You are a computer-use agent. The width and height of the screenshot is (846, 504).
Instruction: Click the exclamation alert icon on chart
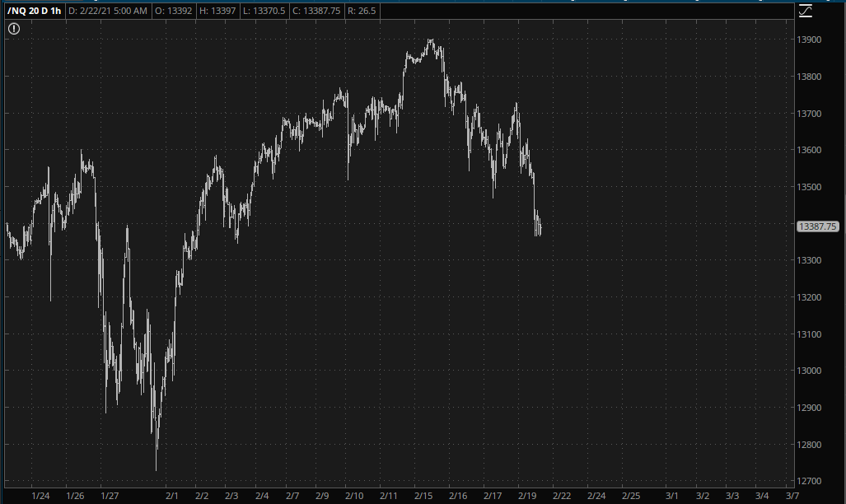pos(14,29)
